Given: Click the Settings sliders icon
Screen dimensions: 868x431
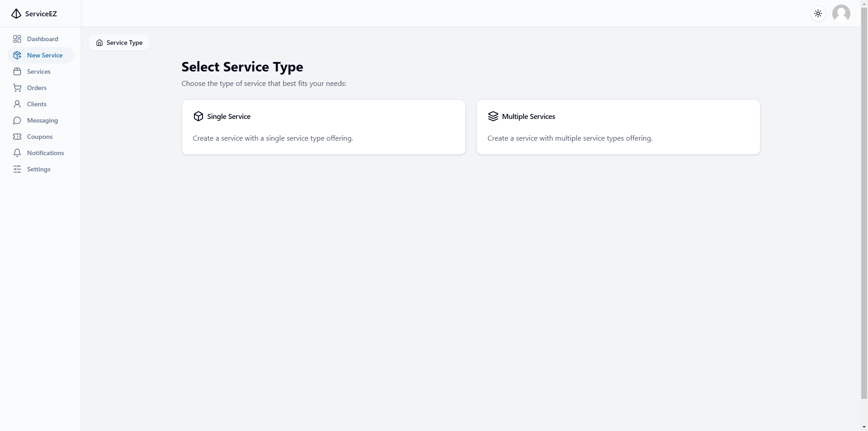Looking at the screenshot, I should coord(17,169).
